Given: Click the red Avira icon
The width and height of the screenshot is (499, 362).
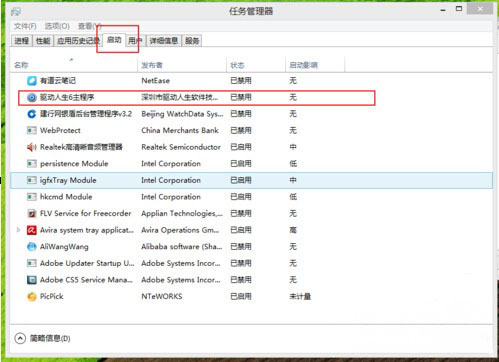Looking at the screenshot, I should point(32,230).
